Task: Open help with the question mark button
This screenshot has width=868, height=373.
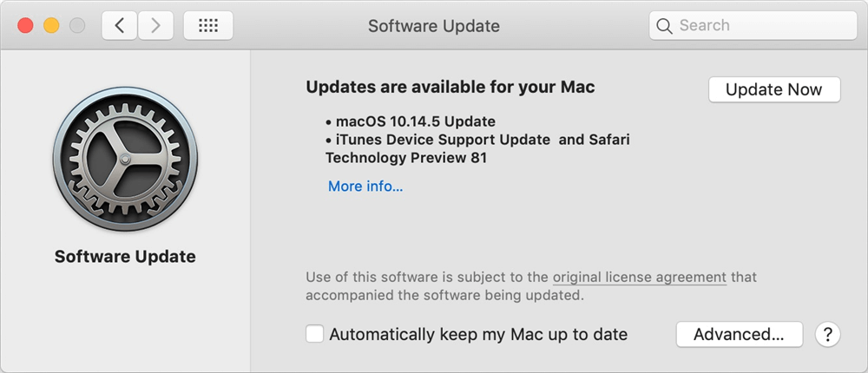Action: point(829,334)
